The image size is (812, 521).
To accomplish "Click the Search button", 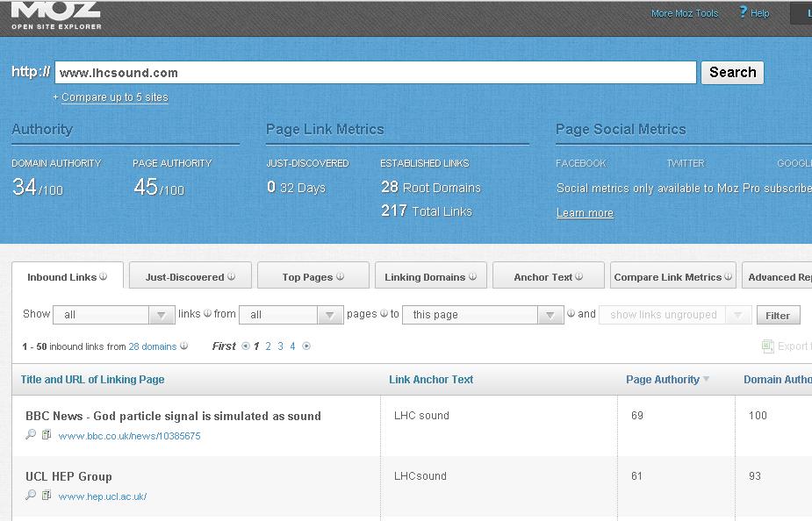I will tap(732, 73).
